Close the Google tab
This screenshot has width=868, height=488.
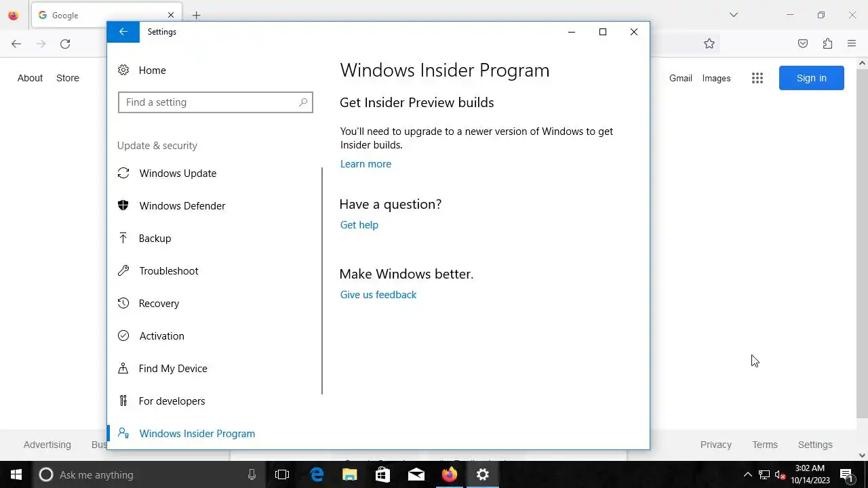pyautogui.click(x=171, y=15)
